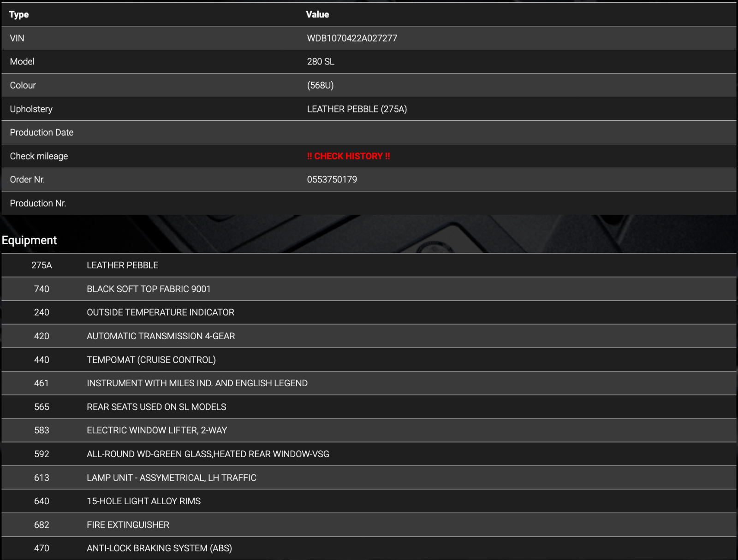Click the Production Date row label
This screenshot has width=738, height=560.
tap(42, 133)
